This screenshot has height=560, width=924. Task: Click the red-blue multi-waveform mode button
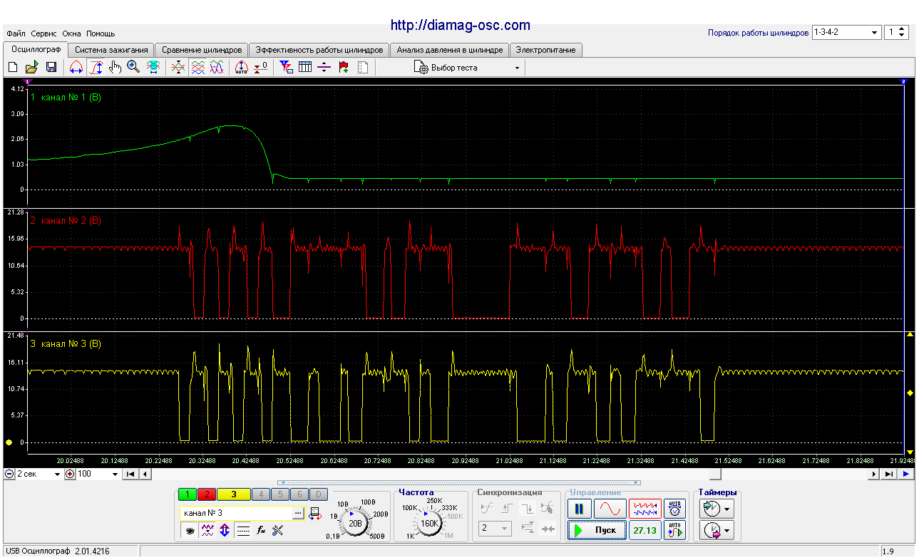[645, 509]
